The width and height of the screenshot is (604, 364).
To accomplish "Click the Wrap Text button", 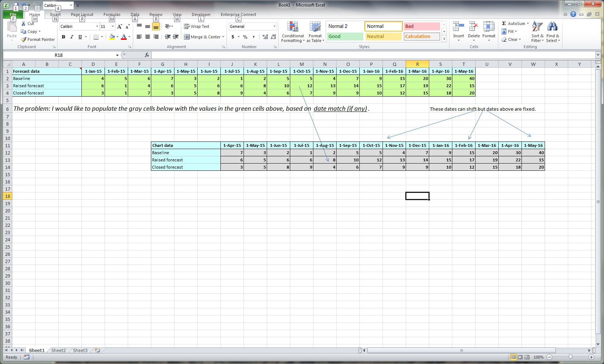I will pos(197,26).
